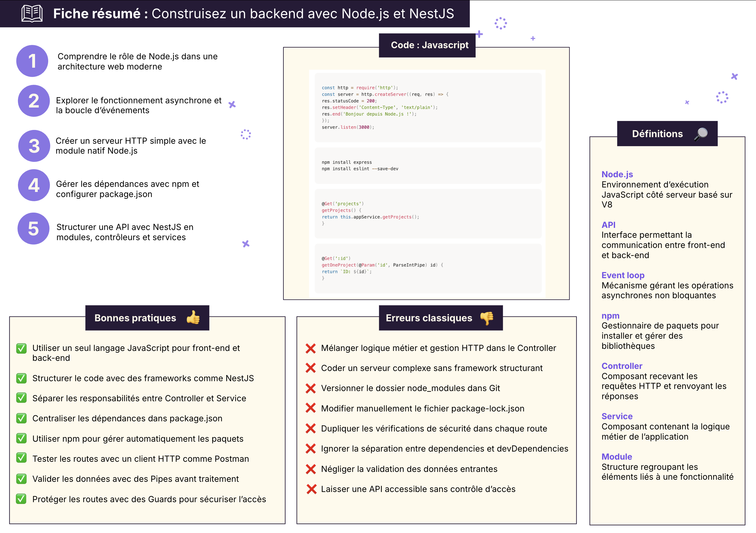Click text 'Créer un serveur HTTP simple'

(x=131, y=146)
